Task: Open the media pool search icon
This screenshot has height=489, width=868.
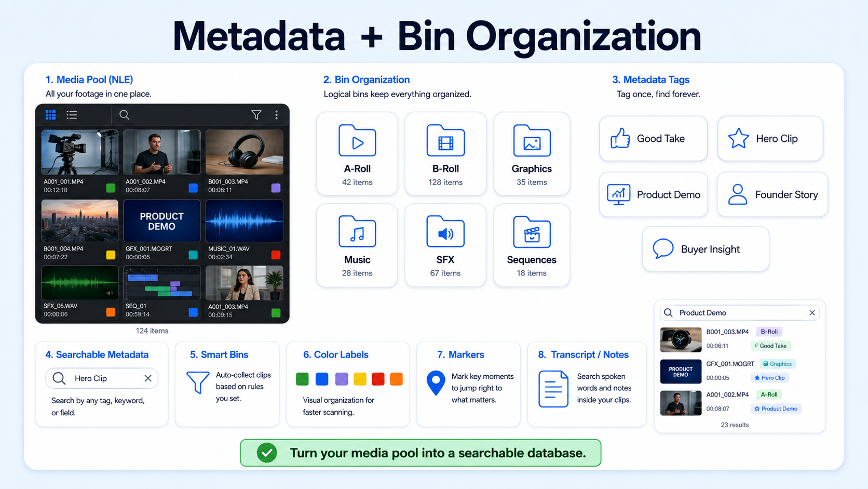Action: pyautogui.click(x=124, y=115)
